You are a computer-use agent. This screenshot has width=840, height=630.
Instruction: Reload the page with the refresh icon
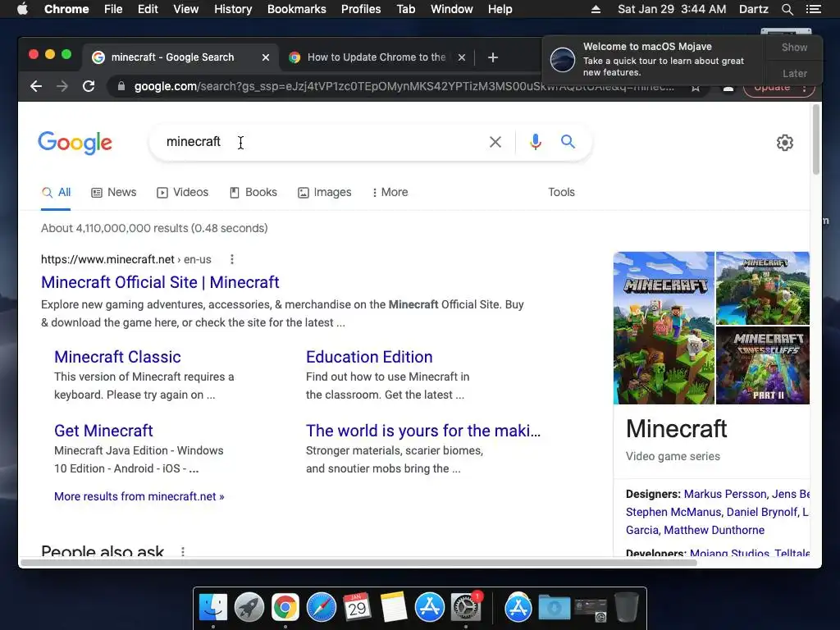[89, 85]
